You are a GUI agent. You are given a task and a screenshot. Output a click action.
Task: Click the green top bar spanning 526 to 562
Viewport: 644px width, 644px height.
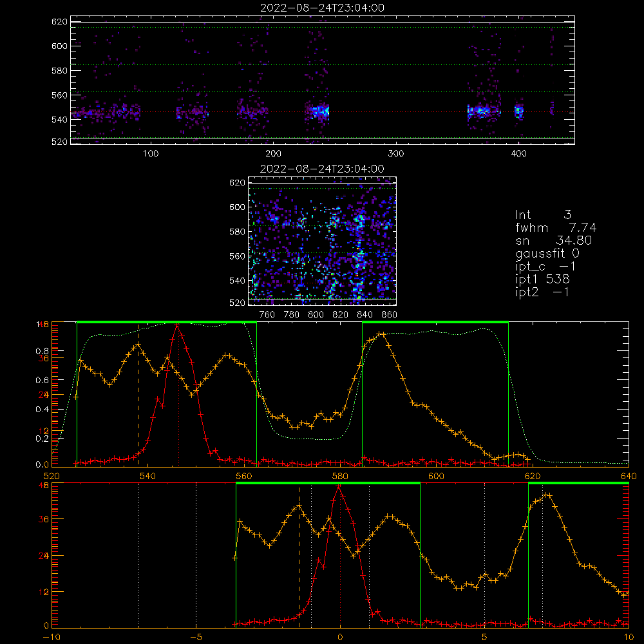167,322
